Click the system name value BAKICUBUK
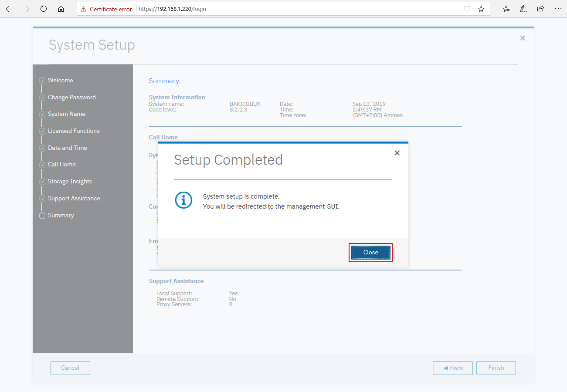567x392 pixels. tap(245, 104)
